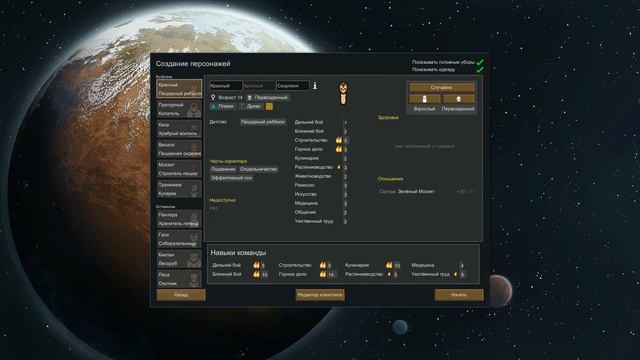Click the middle nickname input field
This screenshot has width=640, height=360.
click(x=259, y=86)
